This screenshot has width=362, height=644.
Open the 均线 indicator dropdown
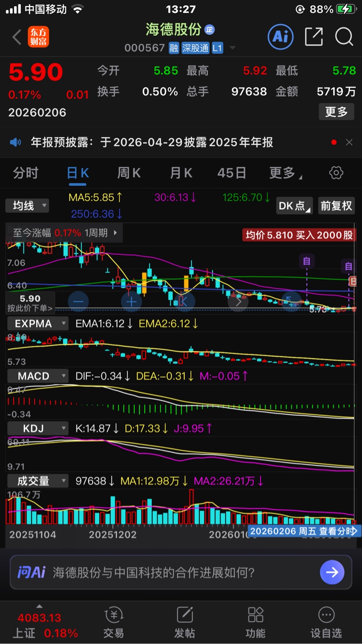(x=27, y=206)
